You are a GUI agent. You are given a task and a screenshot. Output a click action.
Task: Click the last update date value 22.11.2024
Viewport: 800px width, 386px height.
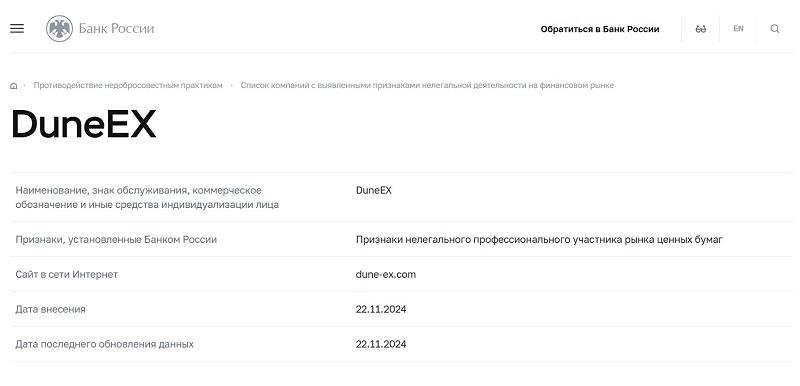point(381,344)
